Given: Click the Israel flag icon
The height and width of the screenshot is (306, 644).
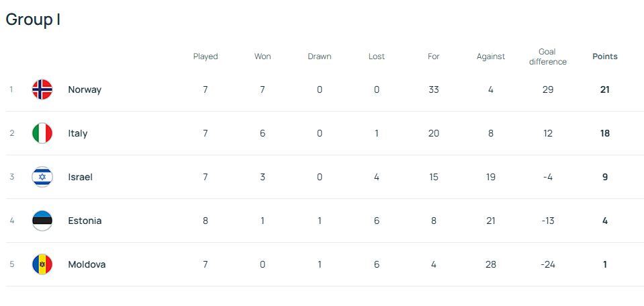Looking at the screenshot, I should click(42, 177).
